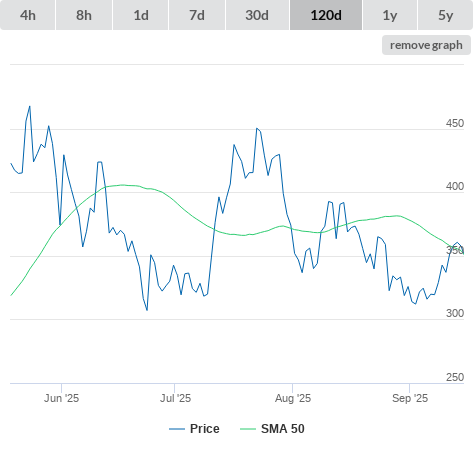The height and width of the screenshot is (455, 474).
Task: Click the active 120d range tab
Action: (326, 15)
